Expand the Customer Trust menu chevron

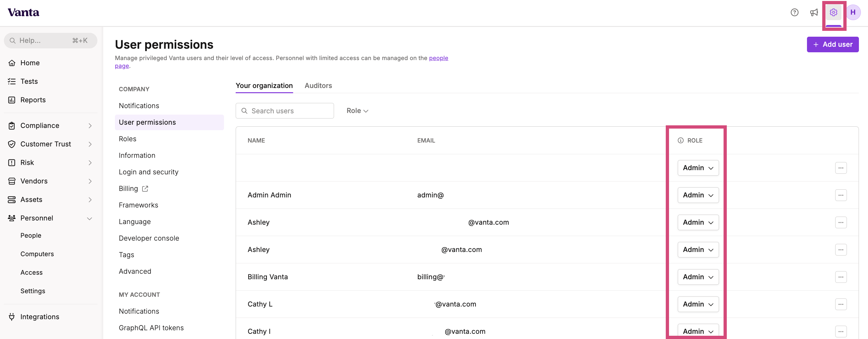pyautogui.click(x=90, y=144)
